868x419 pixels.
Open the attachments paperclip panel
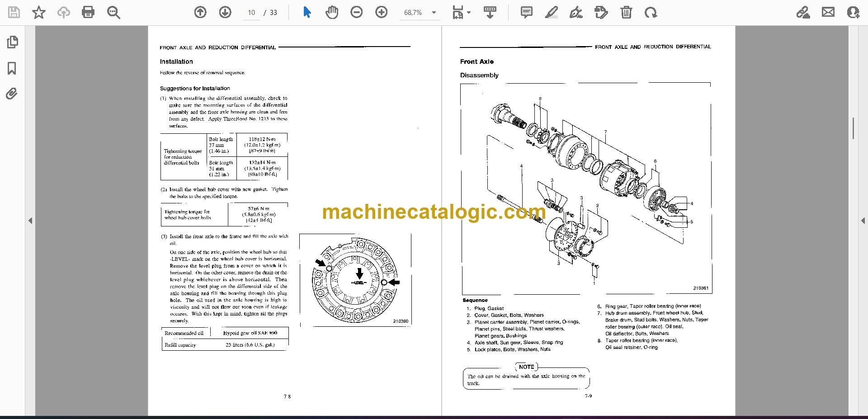click(x=12, y=94)
